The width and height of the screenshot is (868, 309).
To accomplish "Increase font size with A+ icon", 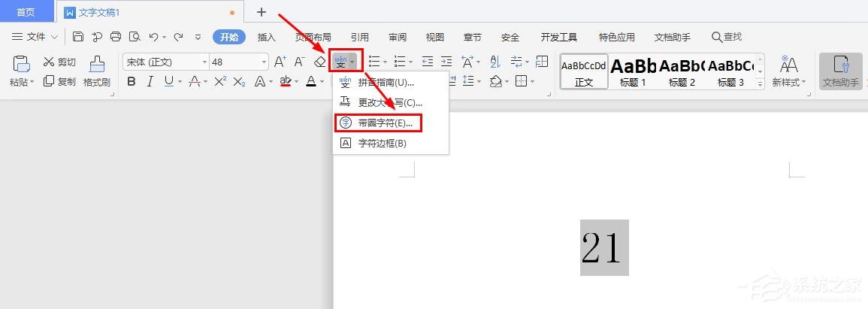I will click(280, 62).
